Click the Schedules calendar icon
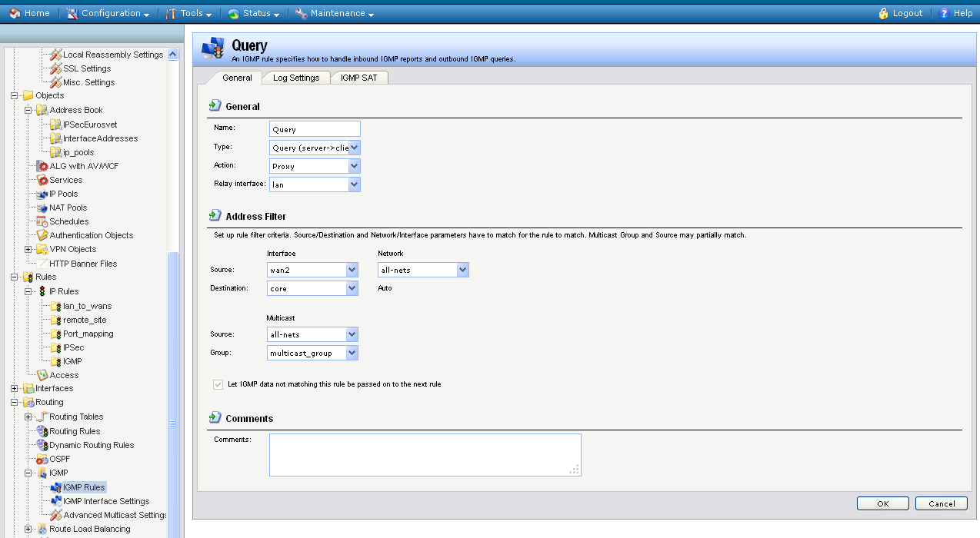 pyautogui.click(x=42, y=221)
